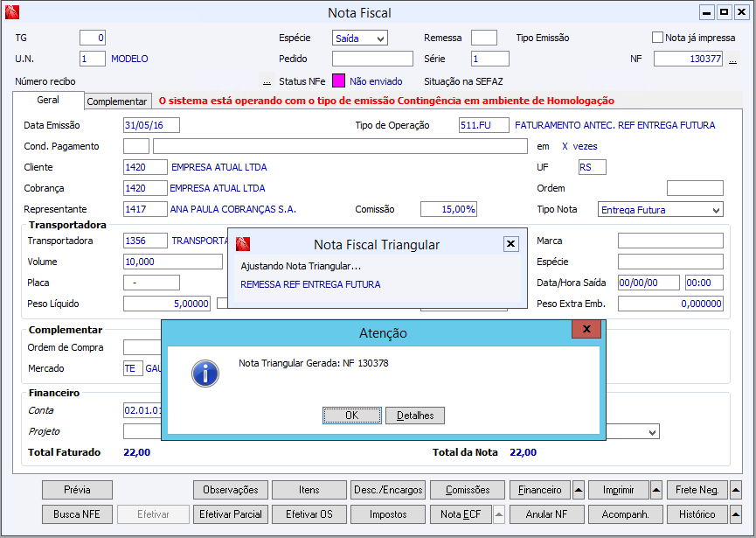Click the Mercado code field TE
This screenshot has height=538, width=756.
(133, 368)
